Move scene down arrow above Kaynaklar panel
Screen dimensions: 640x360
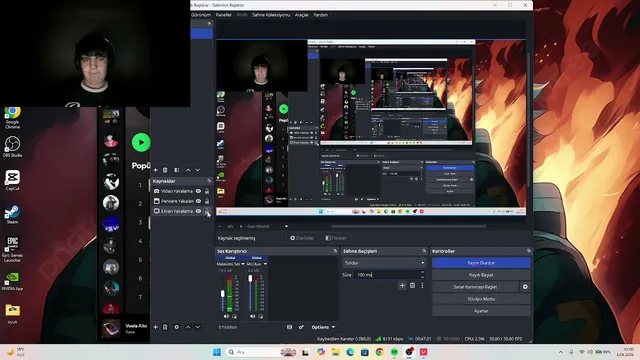[x=198, y=170]
